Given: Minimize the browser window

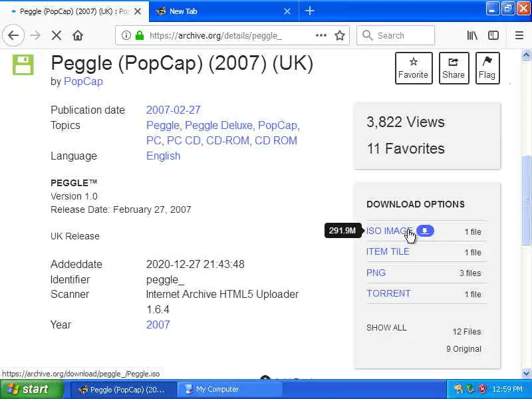Looking at the screenshot, I should click(492, 9).
